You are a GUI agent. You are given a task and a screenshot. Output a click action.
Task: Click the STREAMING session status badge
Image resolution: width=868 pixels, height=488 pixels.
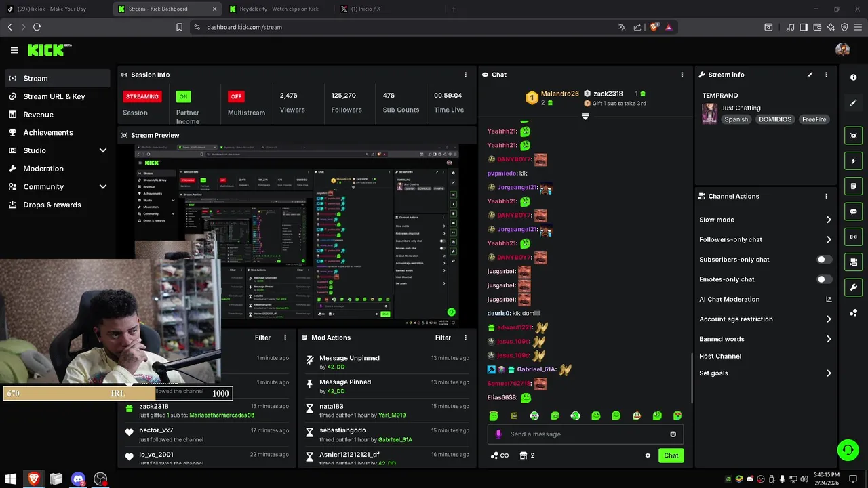pyautogui.click(x=142, y=96)
